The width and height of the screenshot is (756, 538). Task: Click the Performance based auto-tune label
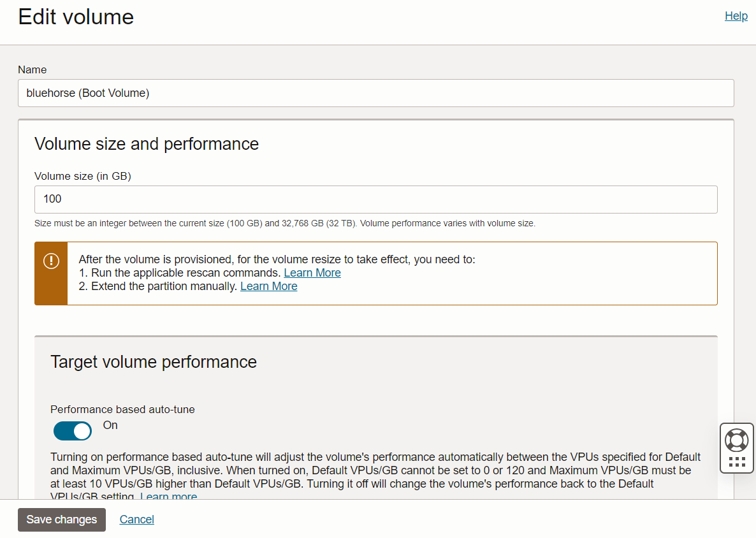click(122, 409)
